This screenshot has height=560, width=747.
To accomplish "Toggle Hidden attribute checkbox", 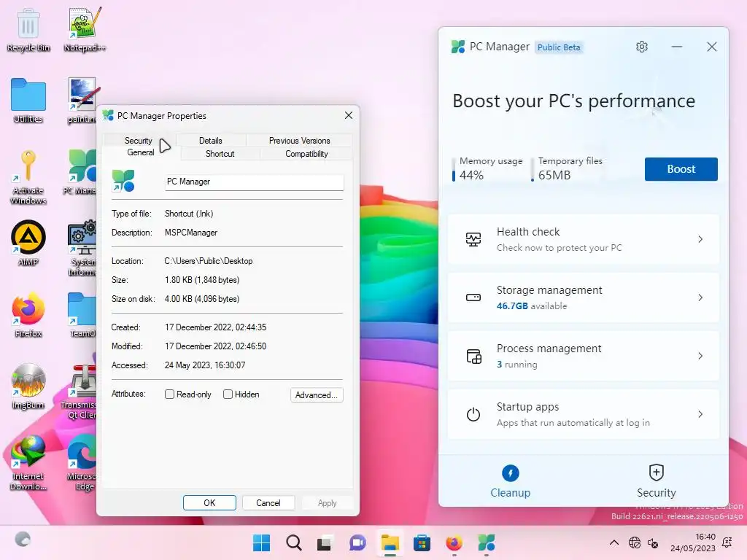I will [x=228, y=394].
